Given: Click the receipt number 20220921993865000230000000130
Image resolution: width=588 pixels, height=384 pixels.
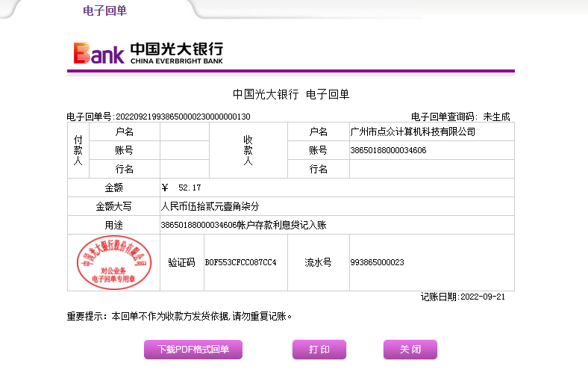Looking at the screenshot, I should pos(183,117).
